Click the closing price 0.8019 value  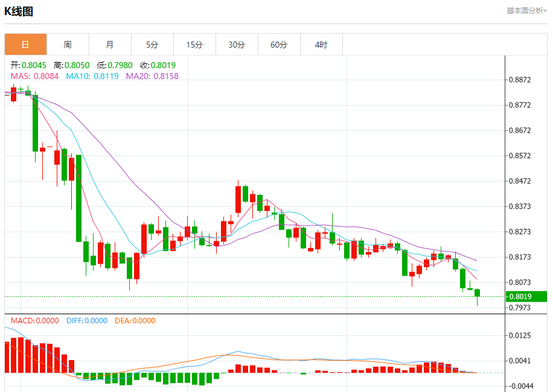click(x=163, y=65)
